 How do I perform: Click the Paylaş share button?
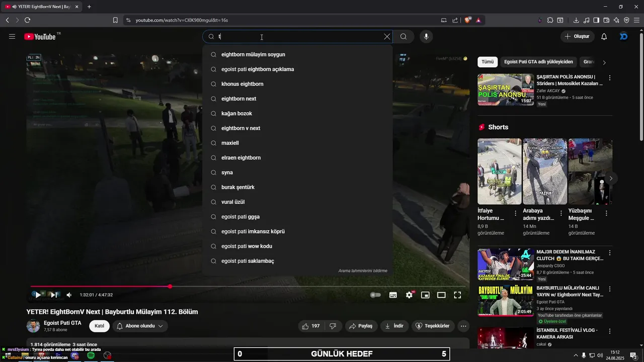pos(361,326)
